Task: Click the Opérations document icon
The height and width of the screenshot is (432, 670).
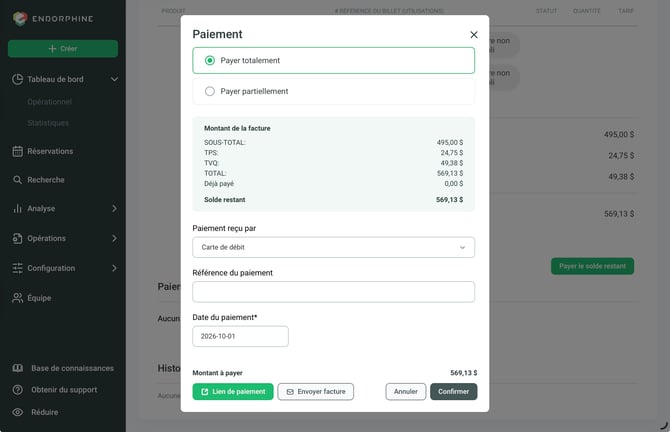Action: [x=18, y=238]
